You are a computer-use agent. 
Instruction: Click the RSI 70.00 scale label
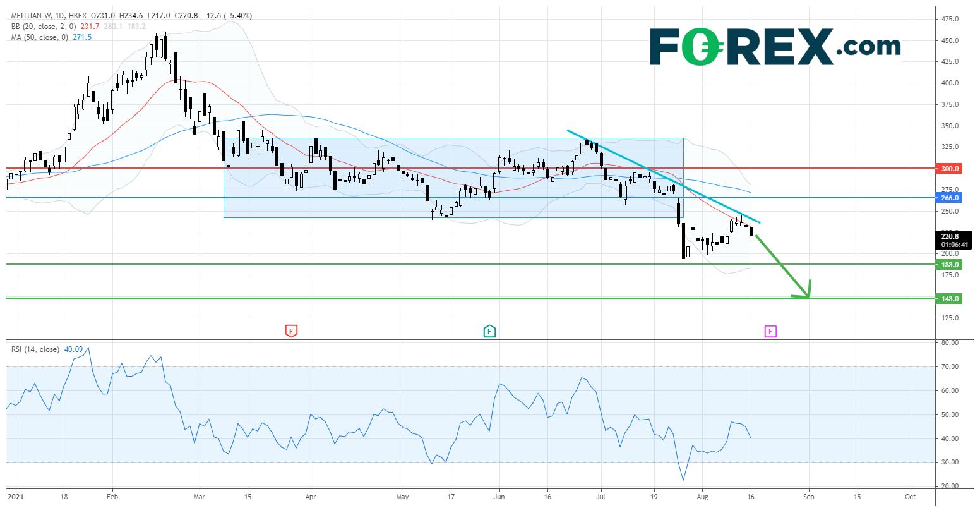pyautogui.click(x=951, y=366)
